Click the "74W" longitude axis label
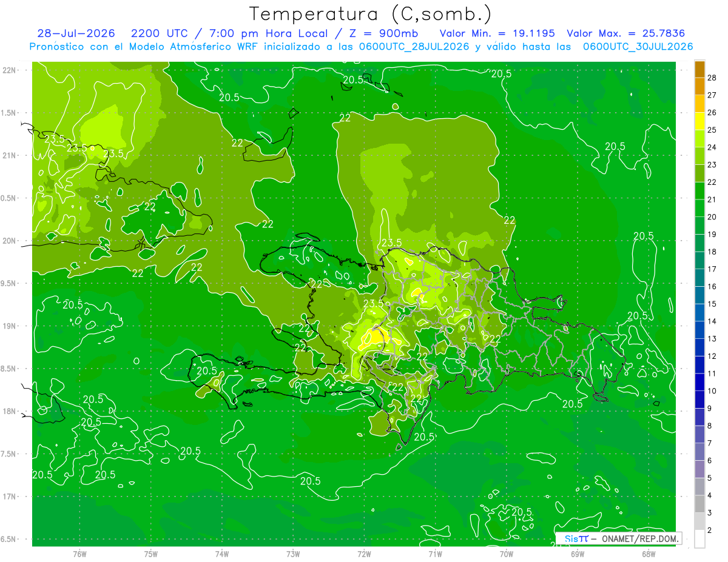This screenshot has height=562, width=728. [x=222, y=554]
